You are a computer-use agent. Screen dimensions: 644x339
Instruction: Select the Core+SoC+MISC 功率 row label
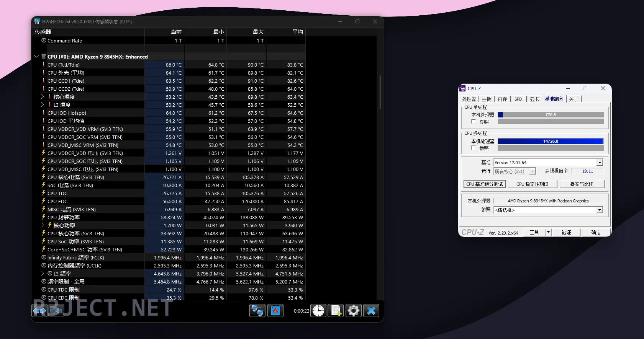tap(85, 249)
